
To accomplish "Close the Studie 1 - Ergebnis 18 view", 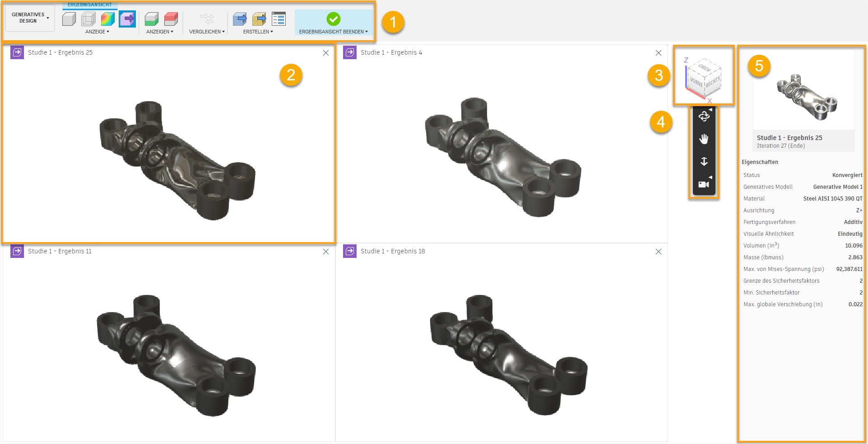I will pos(659,252).
